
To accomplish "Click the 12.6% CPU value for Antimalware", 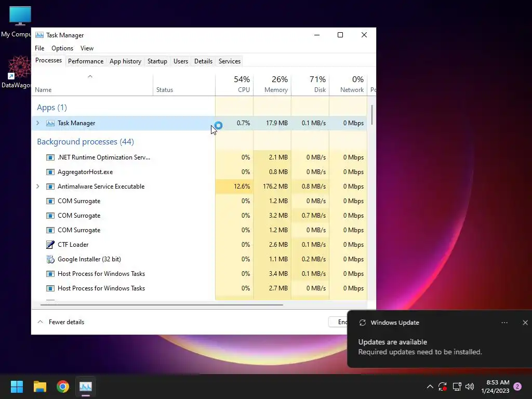I will (x=242, y=187).
